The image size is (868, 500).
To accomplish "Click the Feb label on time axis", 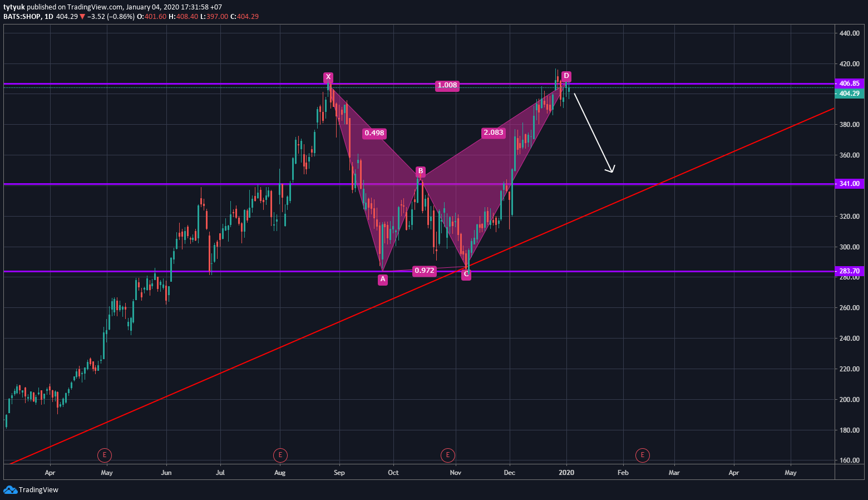I will point(623,473).
